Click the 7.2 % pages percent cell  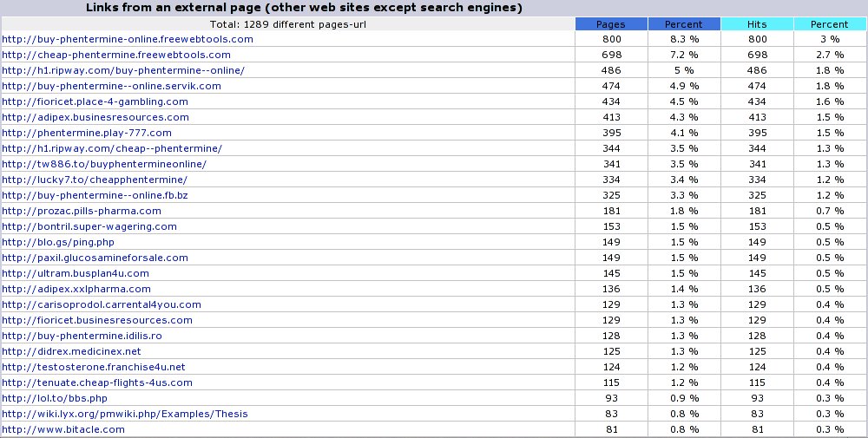click(x=684, y=55)
